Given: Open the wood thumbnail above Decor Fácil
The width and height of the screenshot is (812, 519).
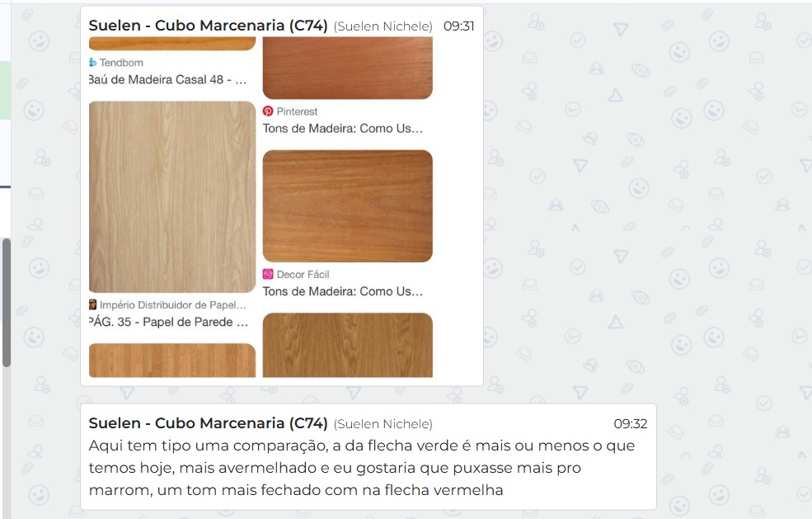Looking at the screenshot, I should point(348,205).
